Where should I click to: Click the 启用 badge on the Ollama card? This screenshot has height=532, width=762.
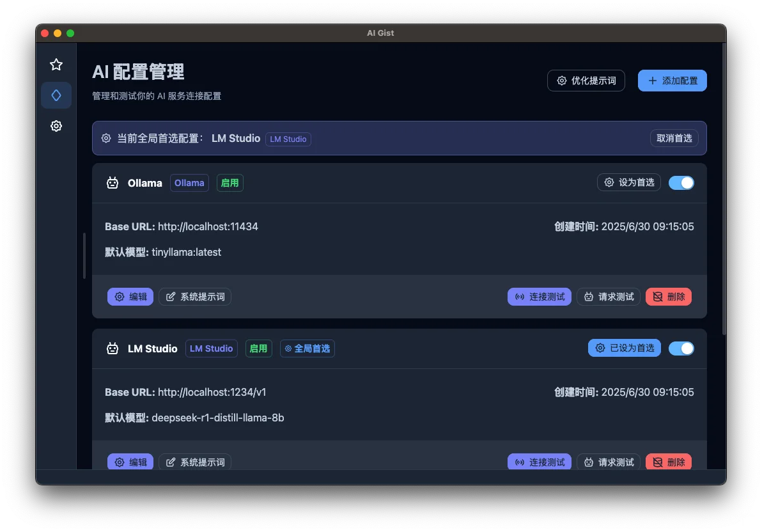click(229, 183)
